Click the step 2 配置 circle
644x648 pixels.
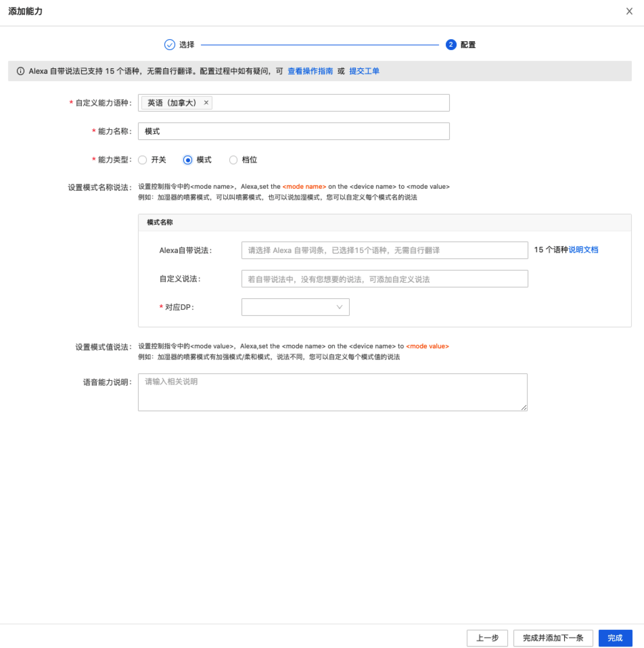pyautogui.click(x=451, y=45)
